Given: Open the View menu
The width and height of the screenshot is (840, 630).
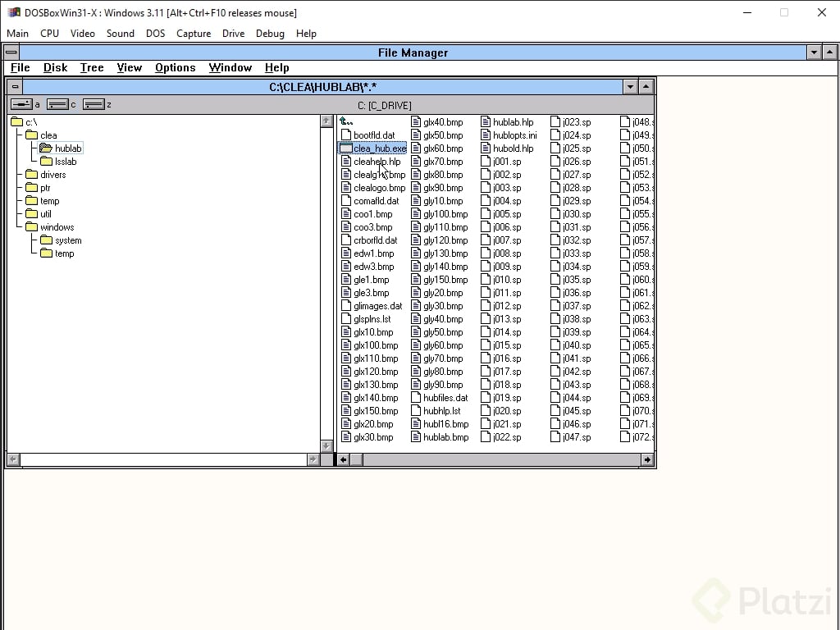Looking at the screenshot, I should [129, 67].
